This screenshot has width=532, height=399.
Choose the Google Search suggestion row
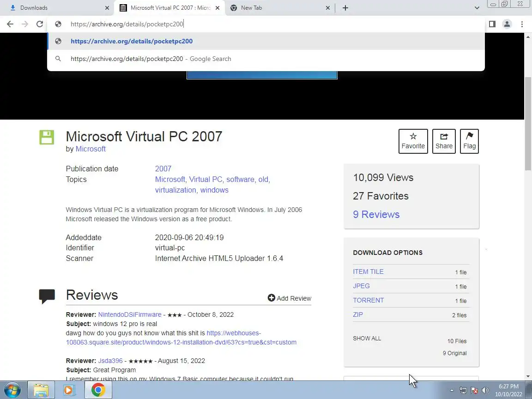coord(266,59)
